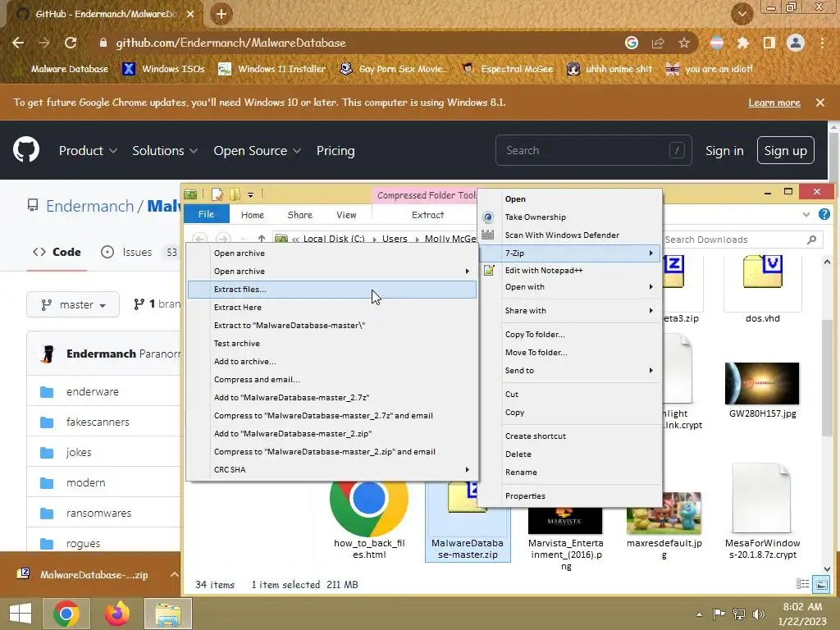
Task: Switch Explorer to details view icon
Action: (x=802, y=584)
